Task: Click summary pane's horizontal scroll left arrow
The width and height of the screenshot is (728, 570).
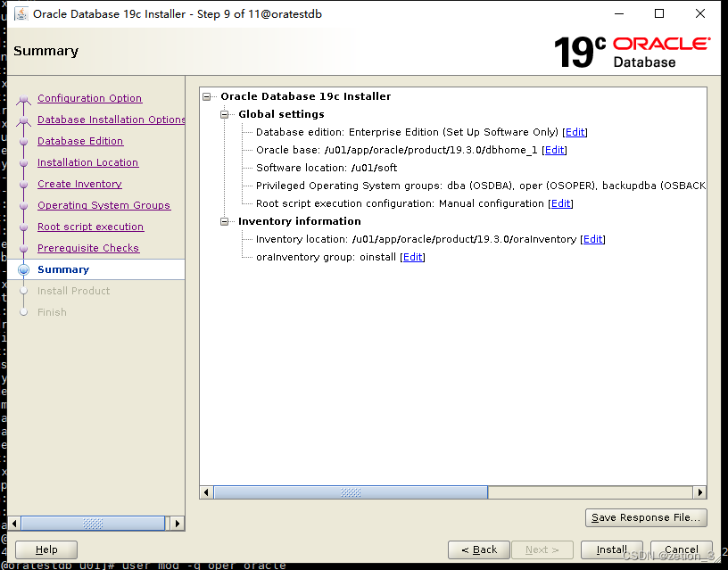Action: (x=206, y=492)
